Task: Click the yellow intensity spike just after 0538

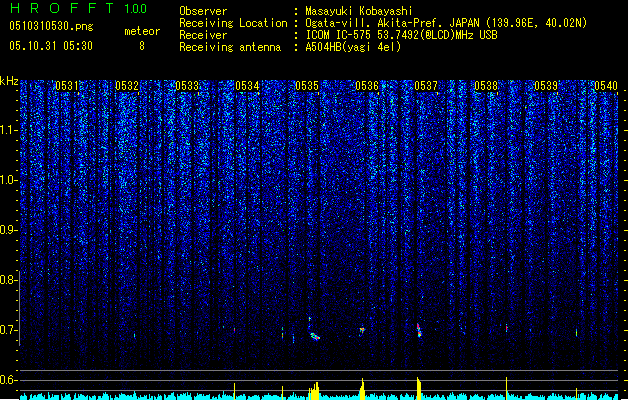Action: coord(506,388)
